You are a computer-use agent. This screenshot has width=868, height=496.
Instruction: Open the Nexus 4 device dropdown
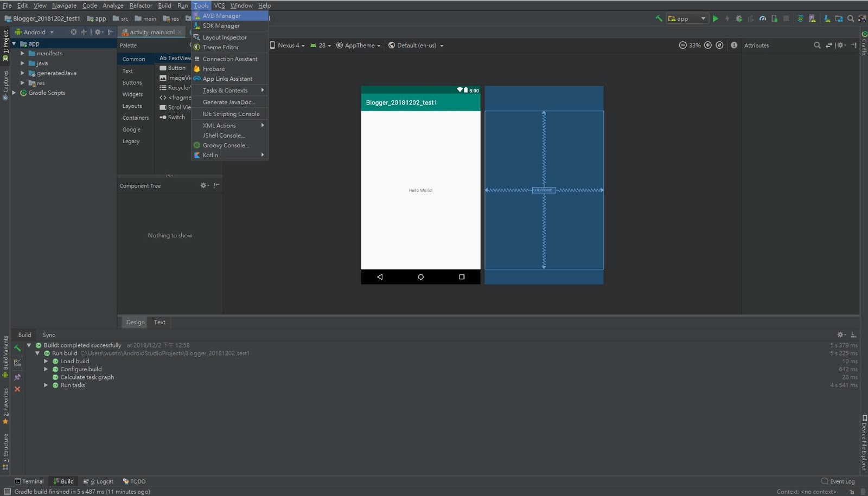[x=288, y=46]
